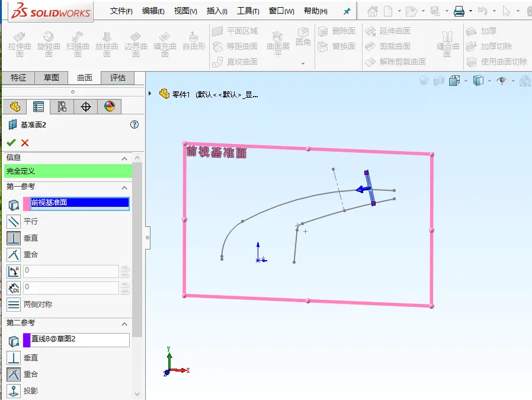The image size is (532, 400).
Task: Open the ConfigurationManager tab icon
Action: [62, 107]
